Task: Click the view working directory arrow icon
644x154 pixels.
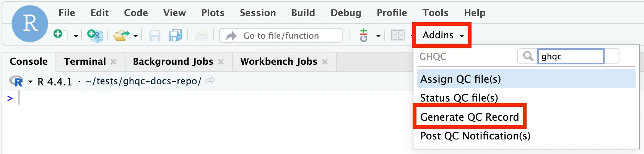Action: [x=210, y=81]
